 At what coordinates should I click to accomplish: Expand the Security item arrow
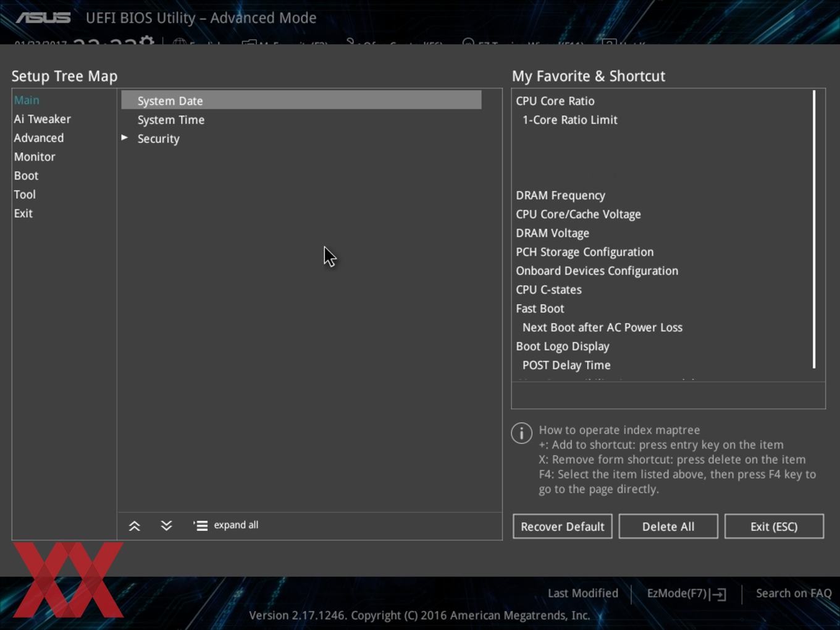coord(125,138)
